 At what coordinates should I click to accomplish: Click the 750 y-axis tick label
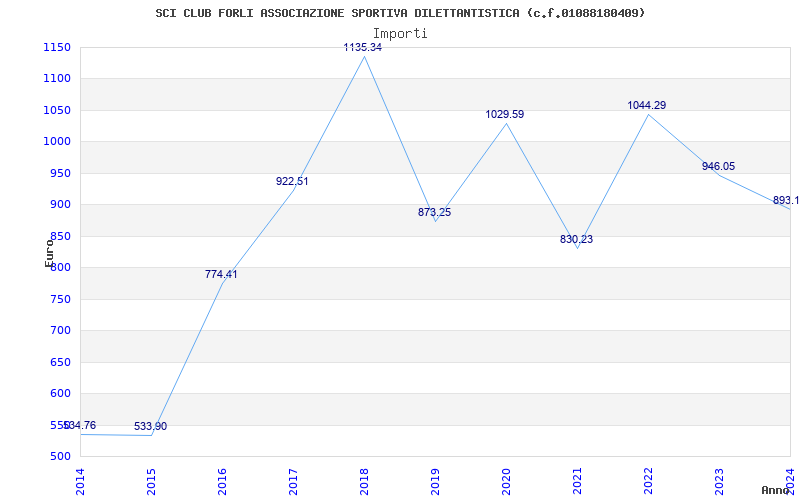pos(60,299)
